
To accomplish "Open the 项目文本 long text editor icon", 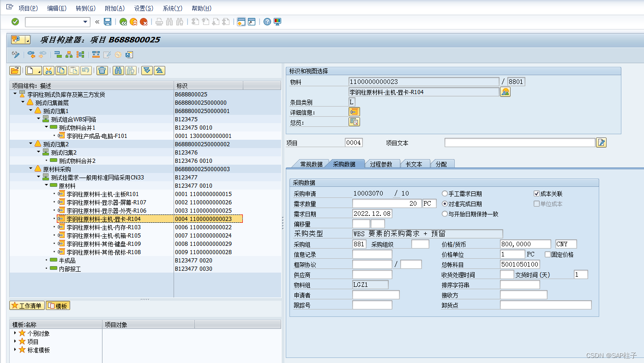I will click(601, 143).
